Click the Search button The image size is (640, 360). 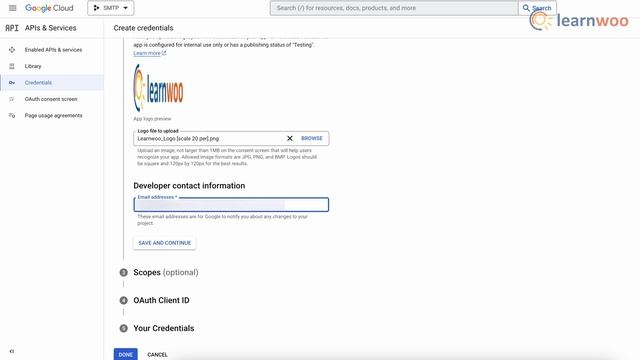(x=537, y=8)
